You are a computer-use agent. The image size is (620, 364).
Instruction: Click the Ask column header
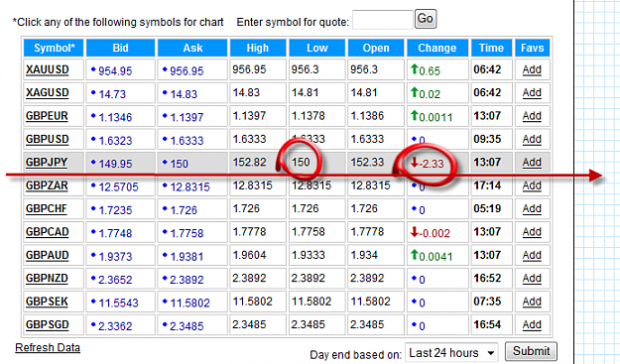click(192, 48)
